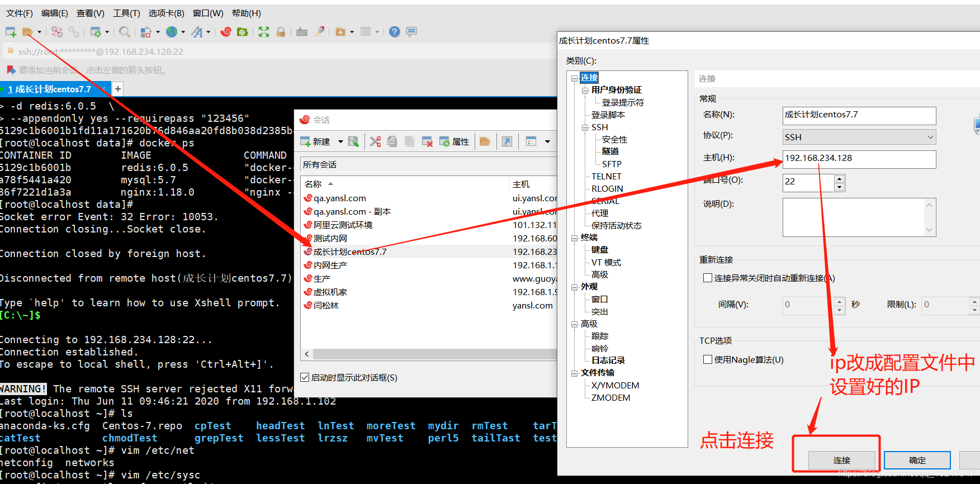Click the 主机 host input field

pyautogui.click(x=859, y=159)
